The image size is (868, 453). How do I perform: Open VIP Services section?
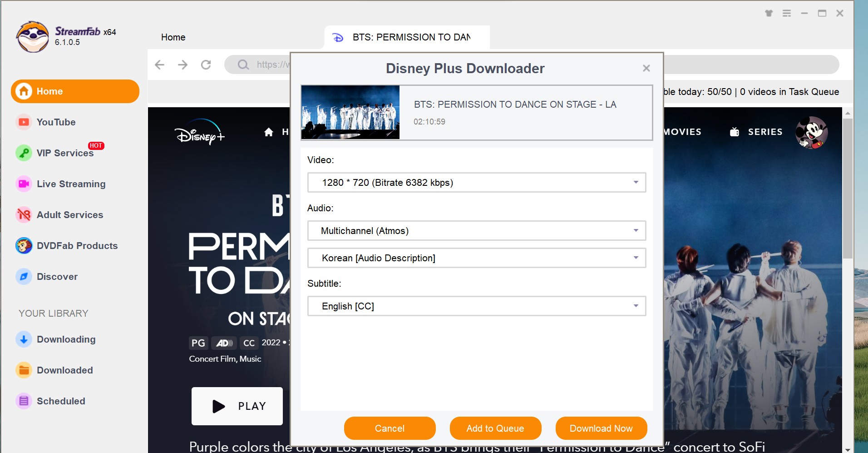pos(65,153)
